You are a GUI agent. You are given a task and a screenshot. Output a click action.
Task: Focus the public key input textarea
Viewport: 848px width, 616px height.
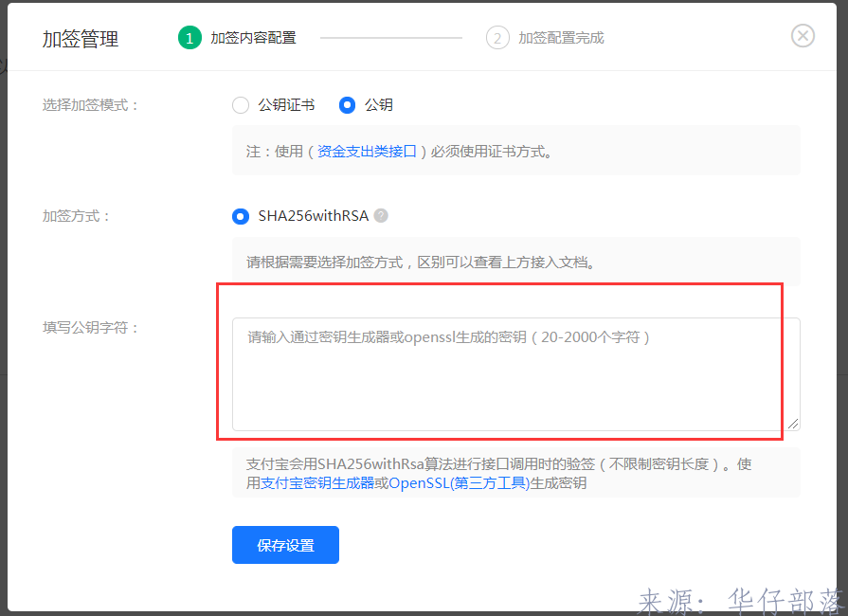(x=515, y=374)
